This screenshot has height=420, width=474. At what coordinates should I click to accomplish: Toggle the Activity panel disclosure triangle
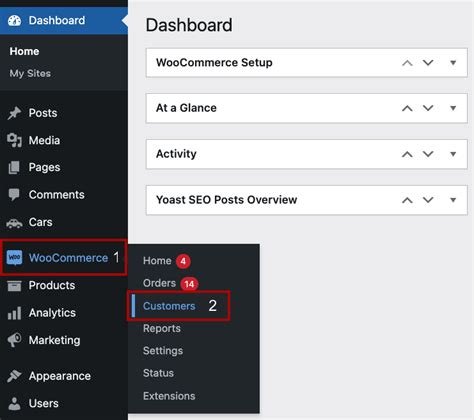tap(453, 154)
